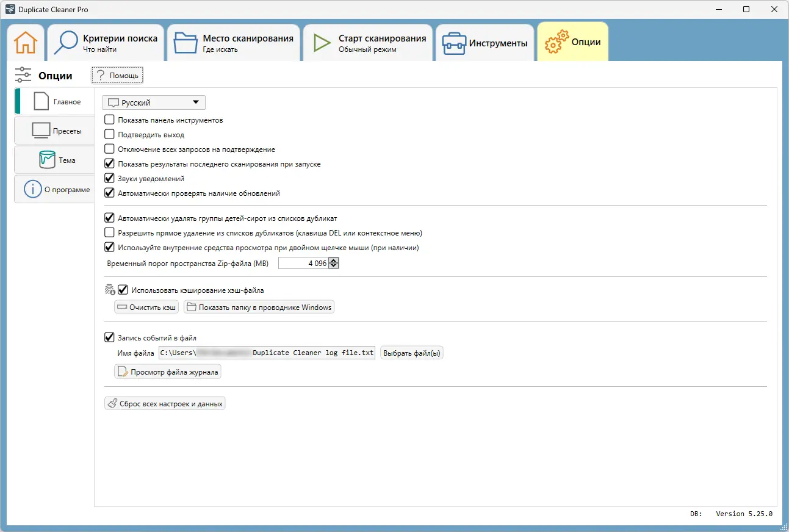This screenshot has width=789, height=532.
Task: Click the sliders icon next to Опции heading
Action: (x=23, y=75)
